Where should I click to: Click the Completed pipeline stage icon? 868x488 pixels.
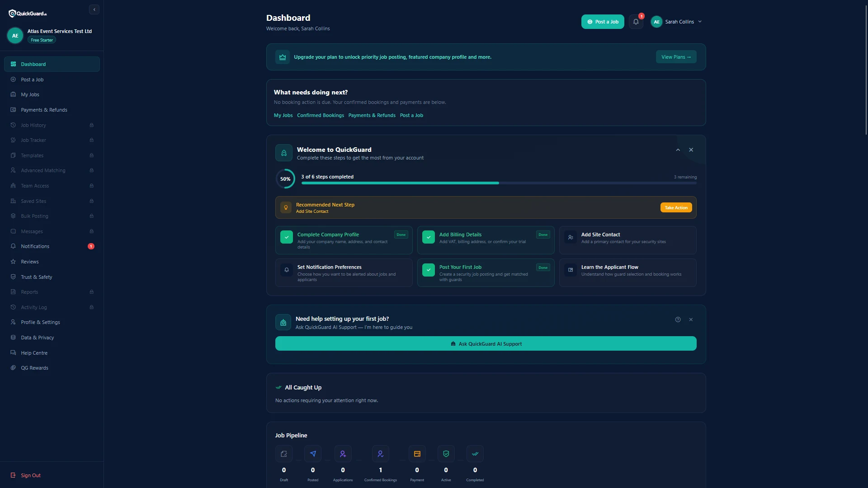pyautogui.click(x=475, y=454)
